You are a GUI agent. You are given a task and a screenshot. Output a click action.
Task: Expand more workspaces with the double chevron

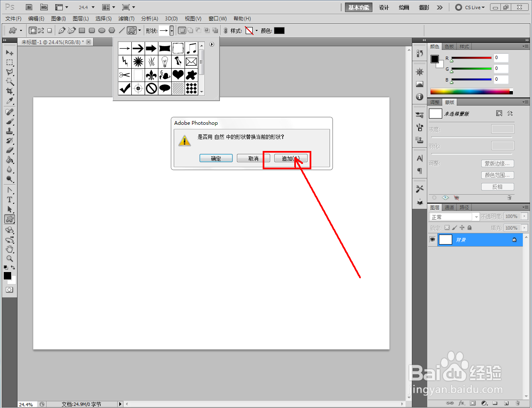click(440, 7)
